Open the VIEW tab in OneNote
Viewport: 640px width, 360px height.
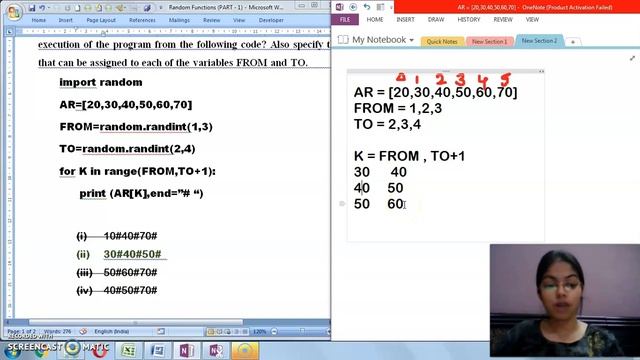tap(532, 20)
